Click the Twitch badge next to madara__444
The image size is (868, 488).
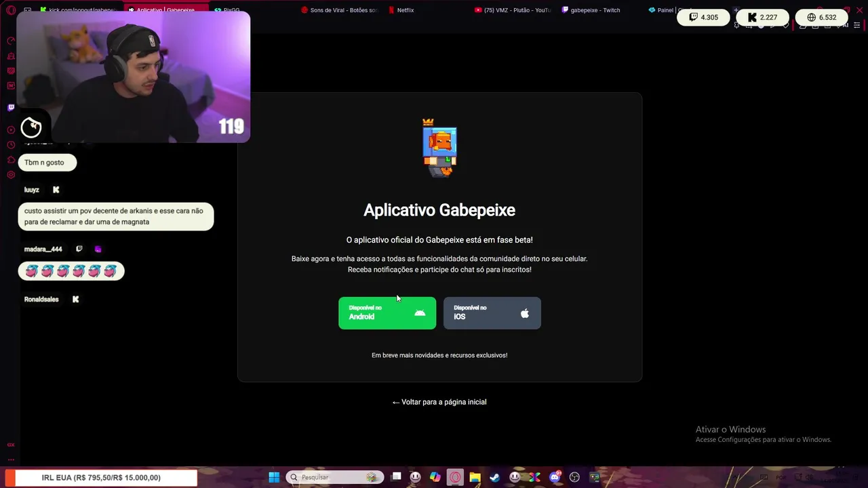pyautogui.click(x=79, y=249)
